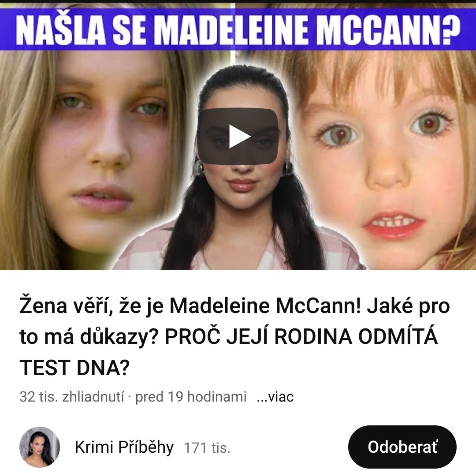The height and width of the screenshot is (473, 476).
Task: Open the Krimi Příběhy channel name link
Action: point(124,447)
